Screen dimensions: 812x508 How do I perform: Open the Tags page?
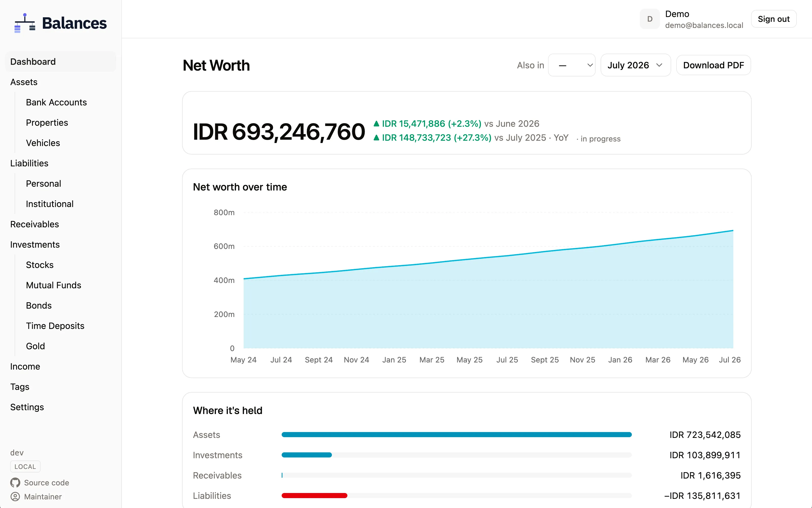pyautogui.click(x=20, y=387)
